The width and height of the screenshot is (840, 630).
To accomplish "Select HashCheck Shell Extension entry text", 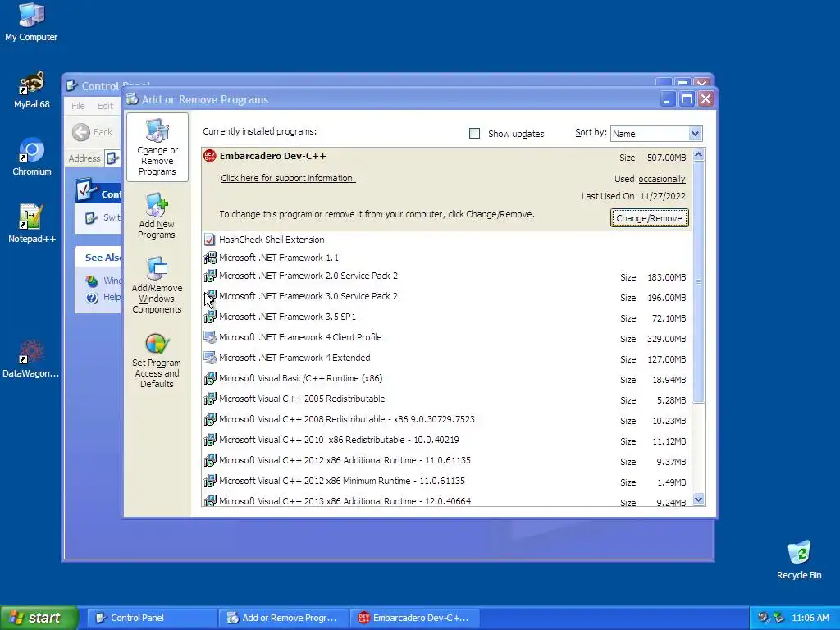I will point(272,240).
